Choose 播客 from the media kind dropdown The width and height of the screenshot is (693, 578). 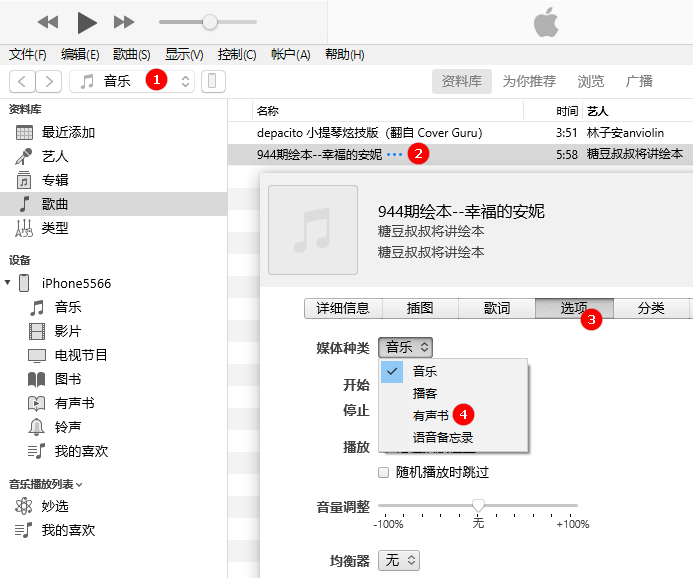(x=425, y=393)
